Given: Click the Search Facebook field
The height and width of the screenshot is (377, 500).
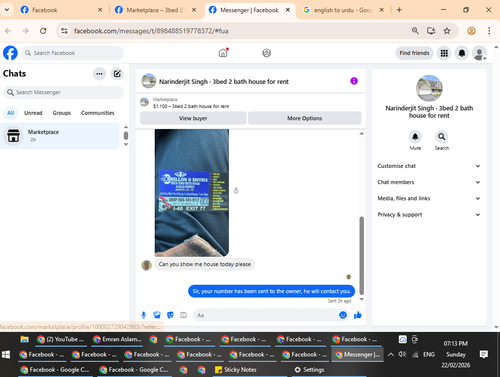Looking at the screenshot, I should 72,53.
